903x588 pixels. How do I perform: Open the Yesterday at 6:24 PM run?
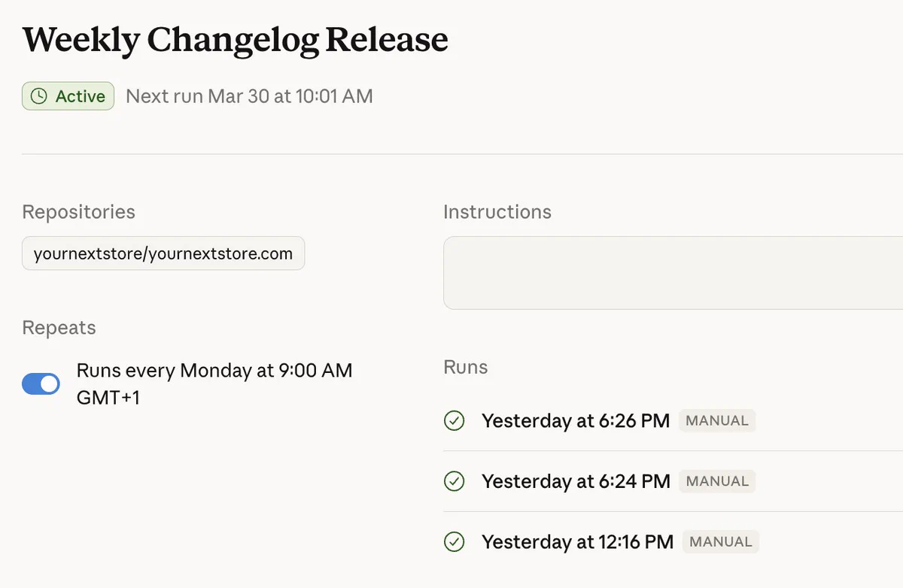(x=673, y=481)
